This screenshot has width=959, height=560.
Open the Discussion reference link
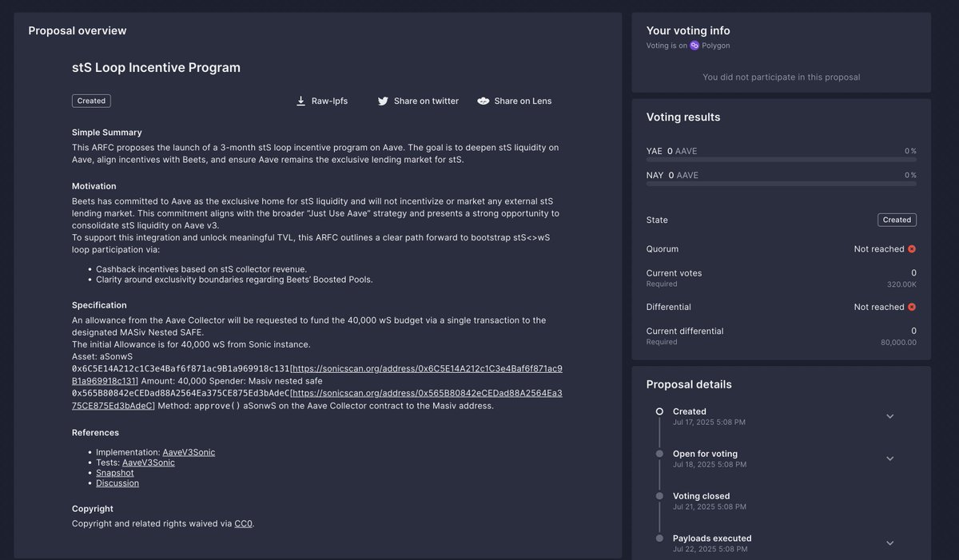pyautogui.click(x=117, y=483)
